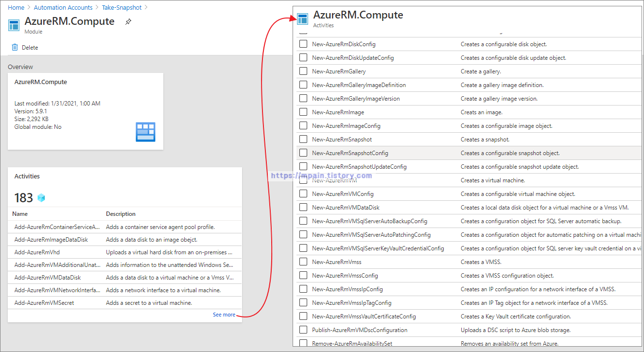The width and height of the screenshot is (644, 352).
Task: Click the module icon beside AzureRM.Compute Module heading
Action: click(14, 25)
